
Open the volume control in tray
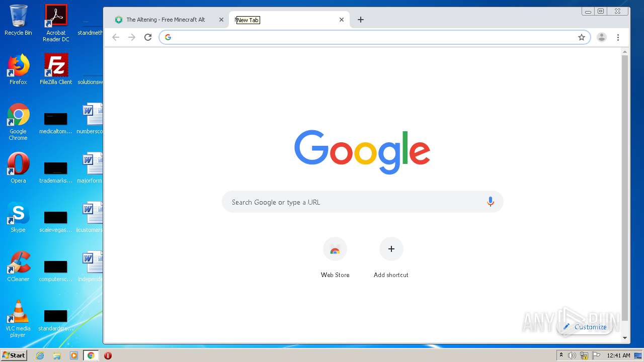(572, 355)
